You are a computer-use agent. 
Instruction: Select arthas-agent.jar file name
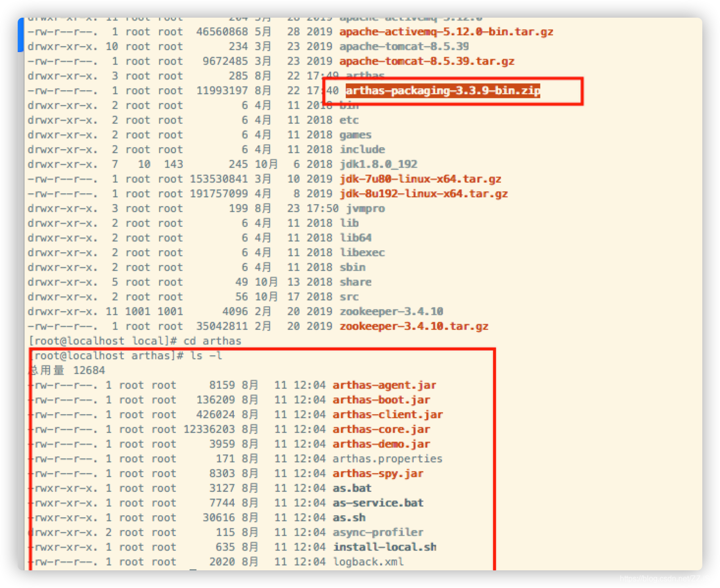tap(385, 385)
